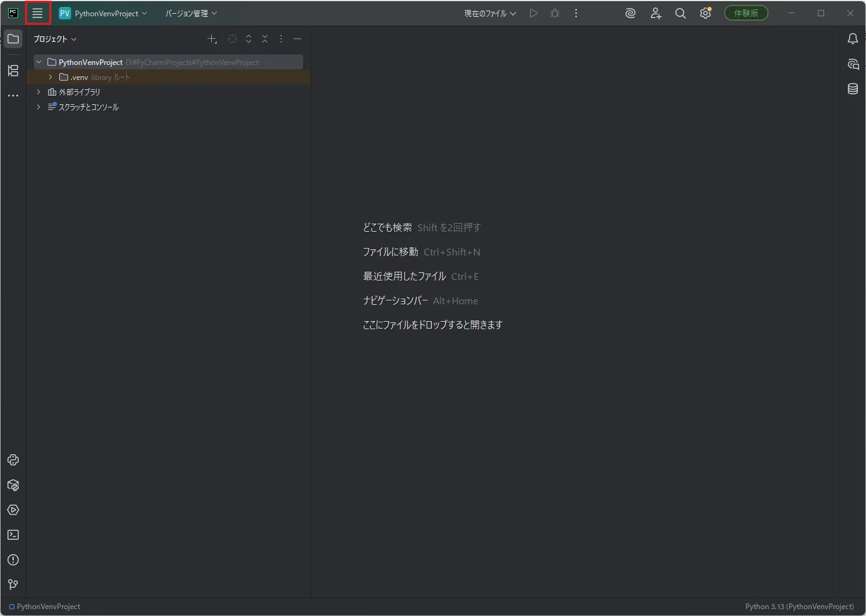This screenshot has width=866, height=616.
Task: Collapse the PythonVenvProject root node
Action: pyautogui.click(x=39, y=62)
